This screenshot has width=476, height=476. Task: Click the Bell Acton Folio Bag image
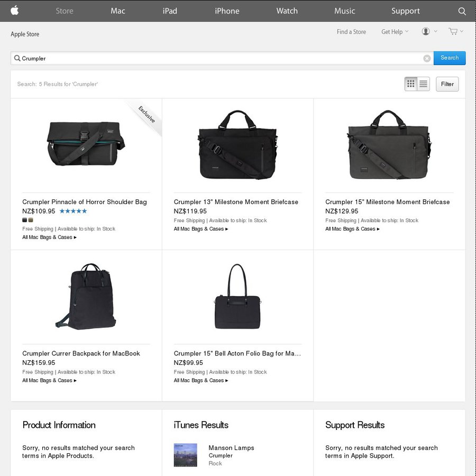tap(237, 296)
